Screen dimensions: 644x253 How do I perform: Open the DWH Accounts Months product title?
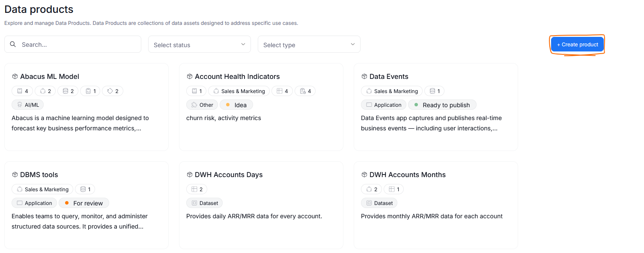(408, 175)
